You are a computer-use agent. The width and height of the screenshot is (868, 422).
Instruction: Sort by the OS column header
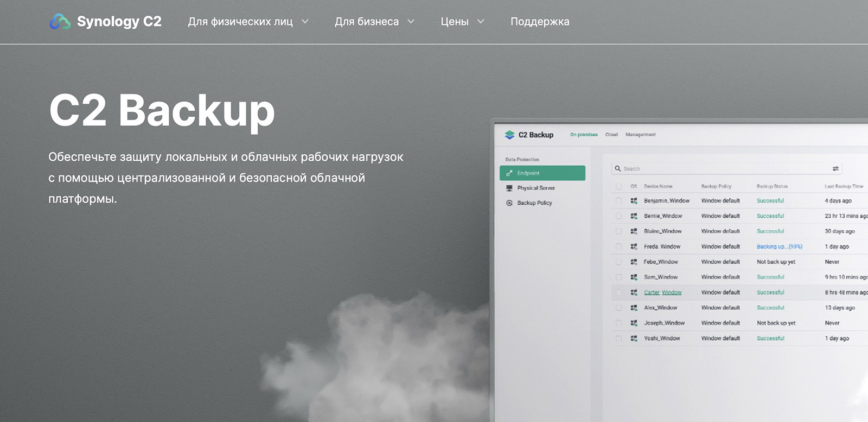(x=634, y=186)
